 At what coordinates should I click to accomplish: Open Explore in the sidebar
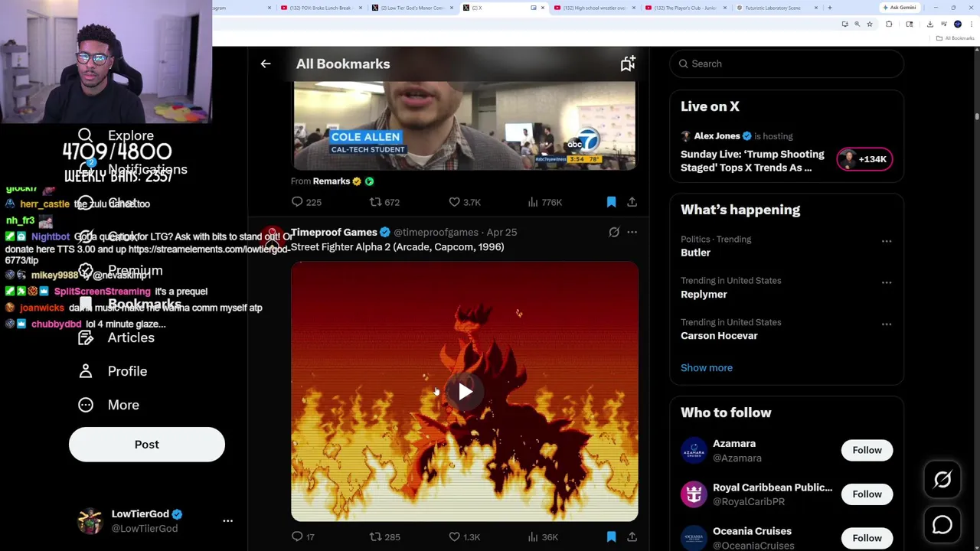[x=116, y=135]
